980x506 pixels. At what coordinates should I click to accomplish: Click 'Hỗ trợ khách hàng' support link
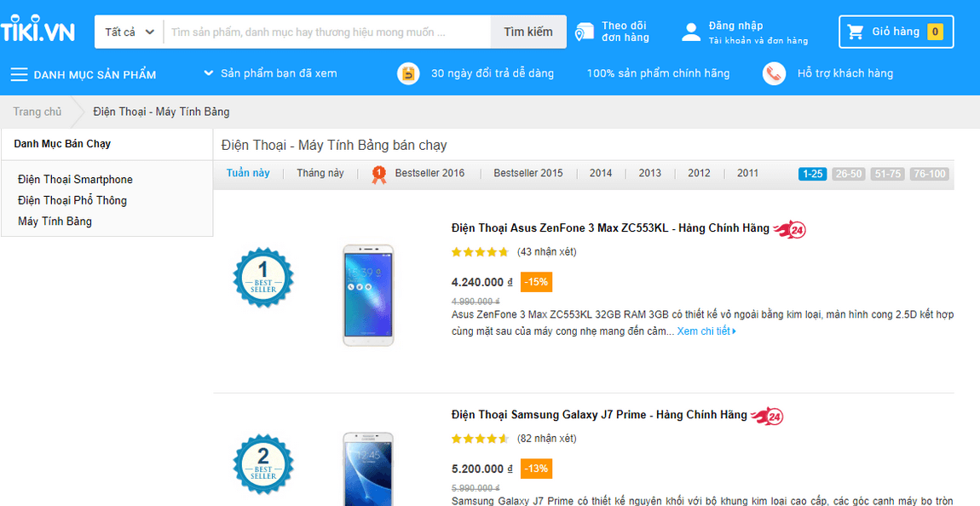point(845,74)
